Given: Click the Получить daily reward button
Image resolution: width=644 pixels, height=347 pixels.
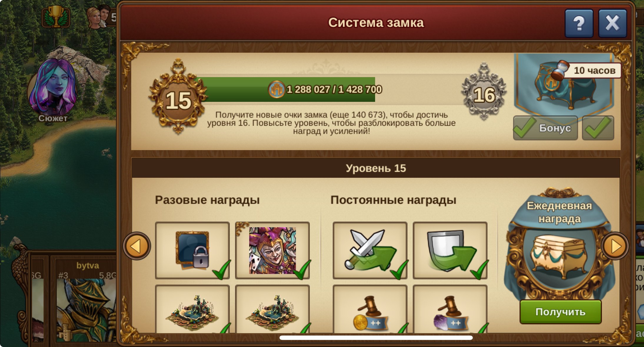Looking at the screenshot, I should click(x=560, y=312).
